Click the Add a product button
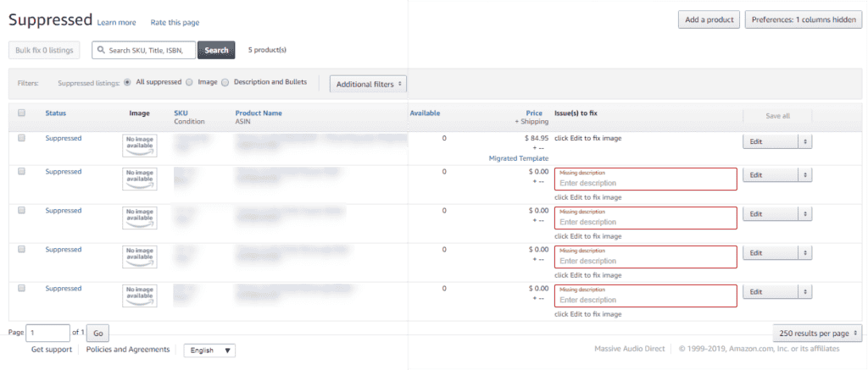 [709, 19]
